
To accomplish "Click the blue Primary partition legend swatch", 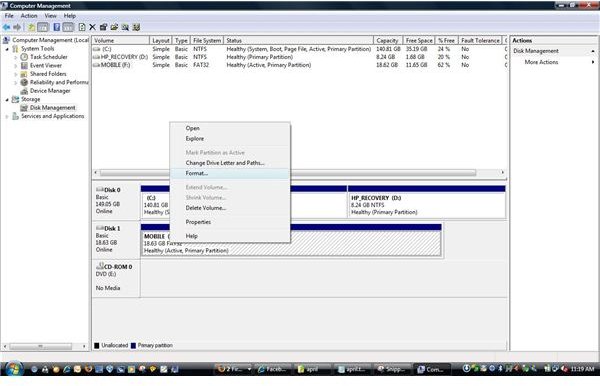I will 133,345.
